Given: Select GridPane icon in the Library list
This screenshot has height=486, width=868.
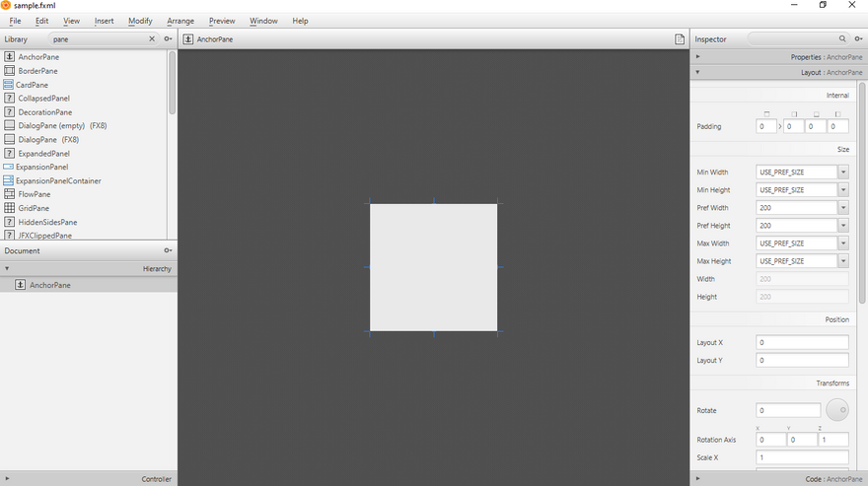Looking at the screenshot, I should coord(10,208).
